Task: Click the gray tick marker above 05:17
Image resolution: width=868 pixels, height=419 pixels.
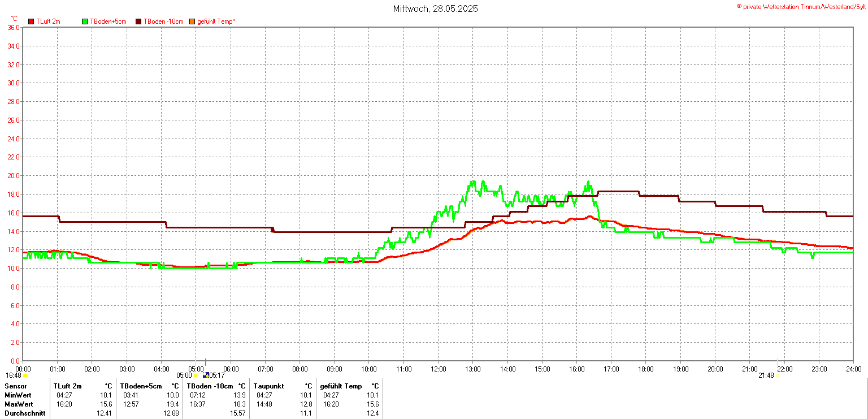Action: (206, 362)
